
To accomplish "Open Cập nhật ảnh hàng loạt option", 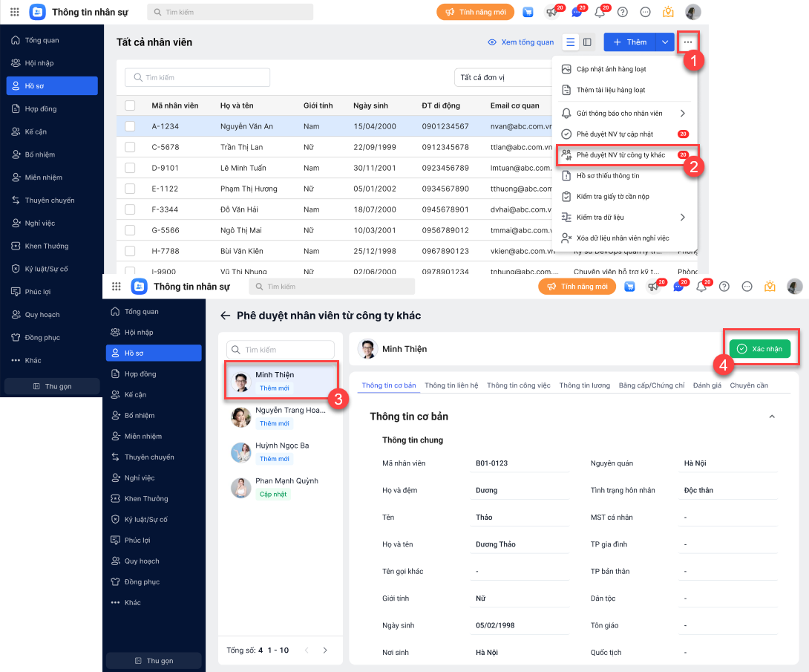I will 611,69.
